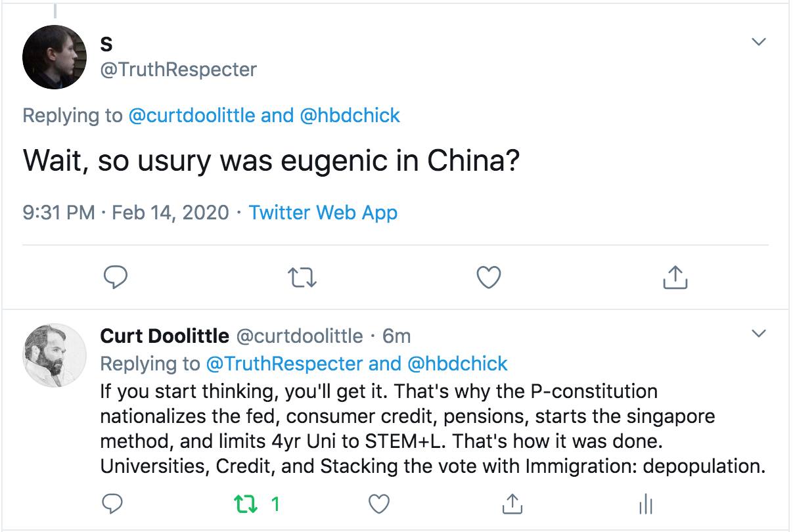
Task: Open Curt Doolittle's profile avatar
Action: coord(55,355)
